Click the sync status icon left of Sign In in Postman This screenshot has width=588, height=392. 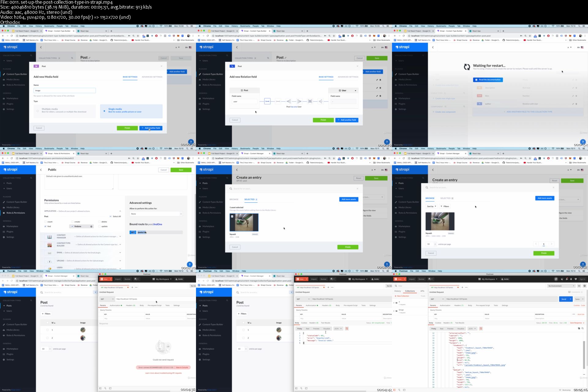(x=556, y=279)
